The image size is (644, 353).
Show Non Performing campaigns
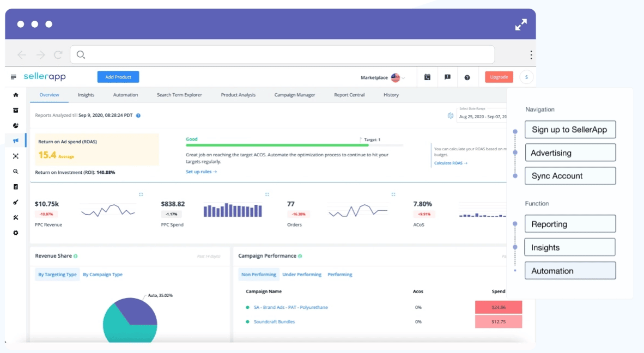click(259, 275)
